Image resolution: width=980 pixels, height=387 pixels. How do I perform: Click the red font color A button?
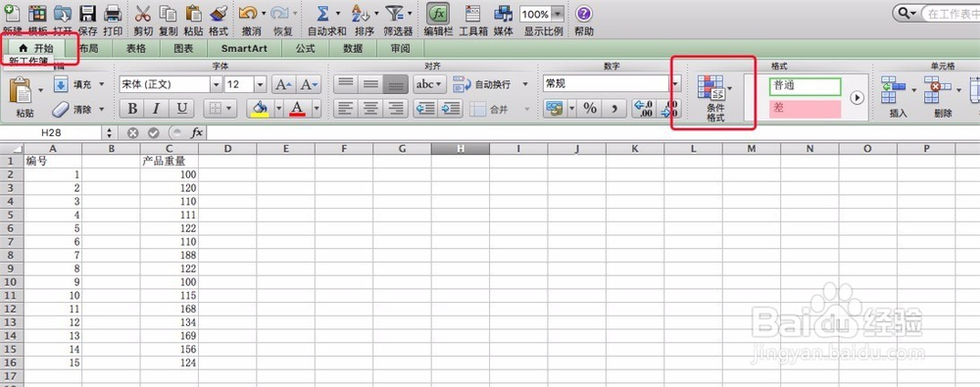click(298, 109)
